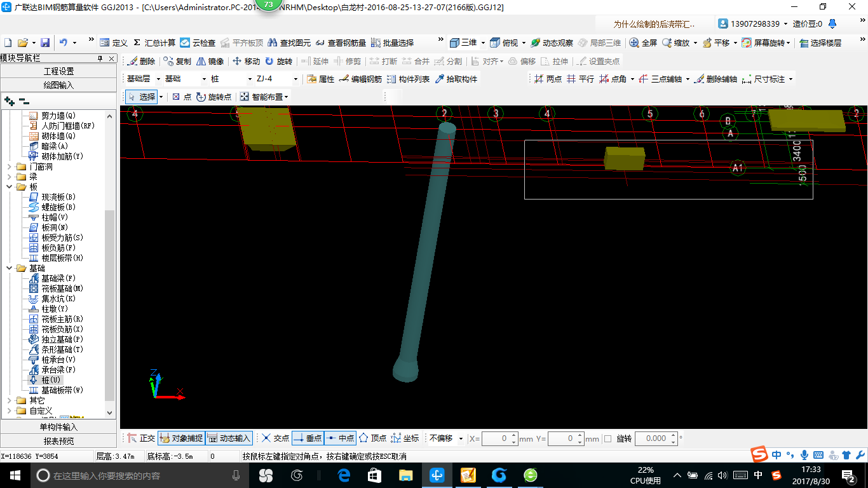868x488 pixels.
Task: Click 查找图元 find element tool
Action: point(289,43)
